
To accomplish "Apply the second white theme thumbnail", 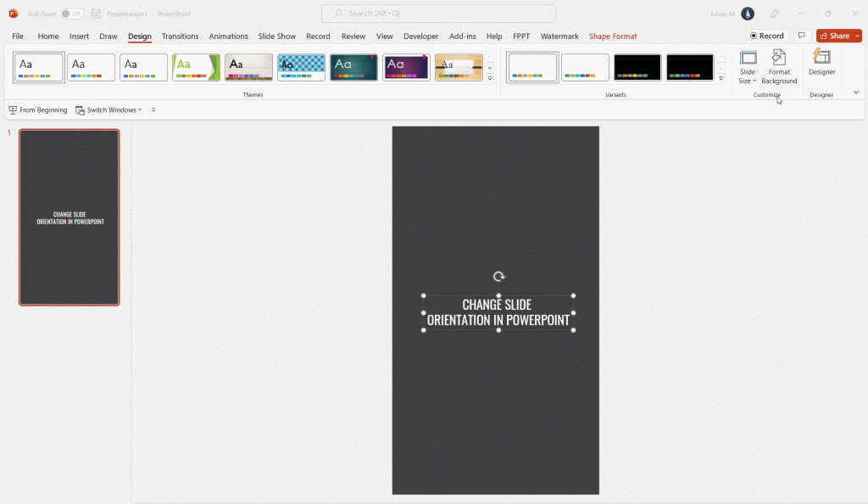I will [91, 68].
